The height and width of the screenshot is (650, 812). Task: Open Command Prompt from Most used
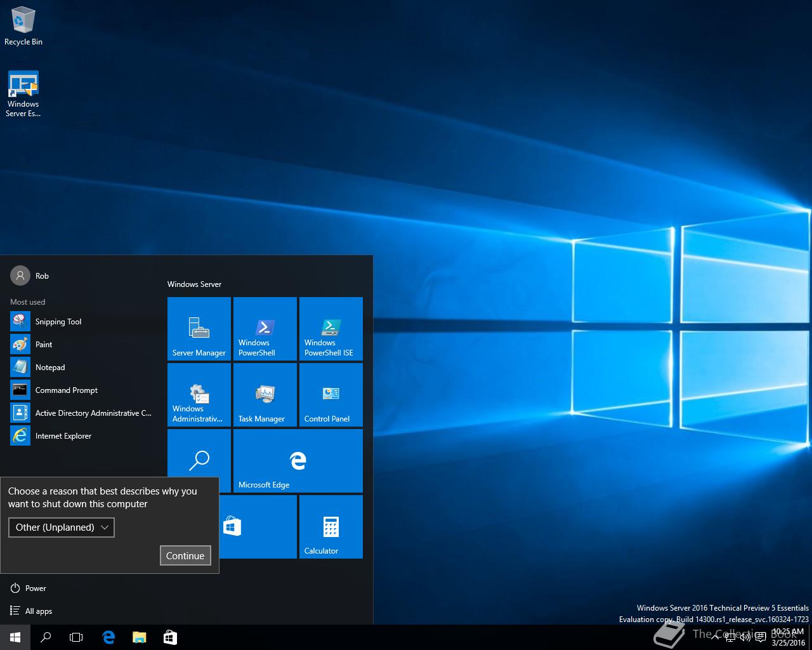click(x=81, y=390)
